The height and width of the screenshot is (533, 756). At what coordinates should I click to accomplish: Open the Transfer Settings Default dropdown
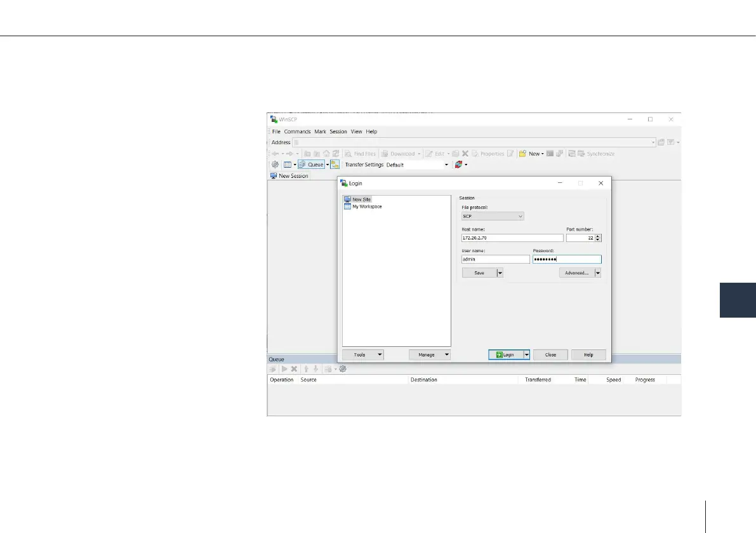pyautogui.click(x=416, y=165)
